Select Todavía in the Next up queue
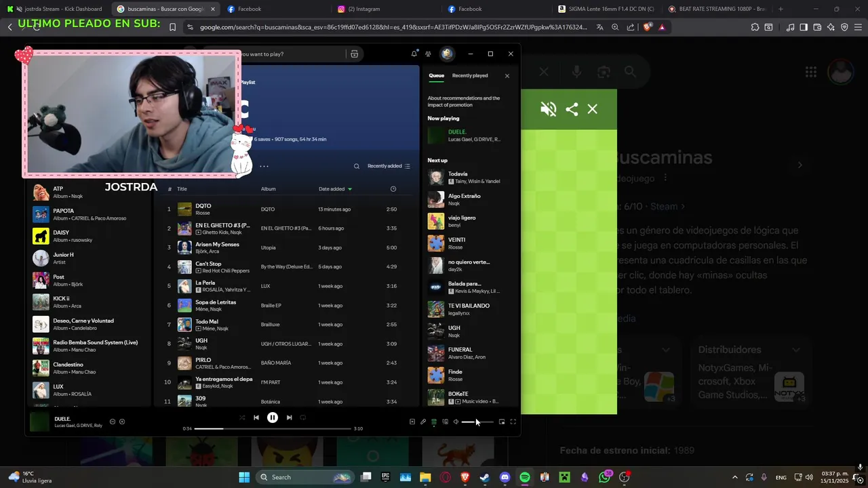 coord(468,178)
